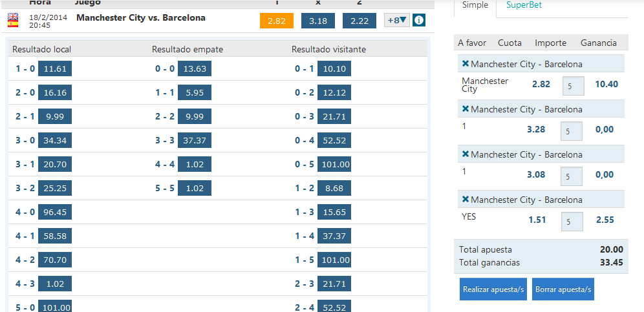Screen dimensions: 644x312
Task: Pick the 1 - 0 score at 11.61
Action: point(55,69)
